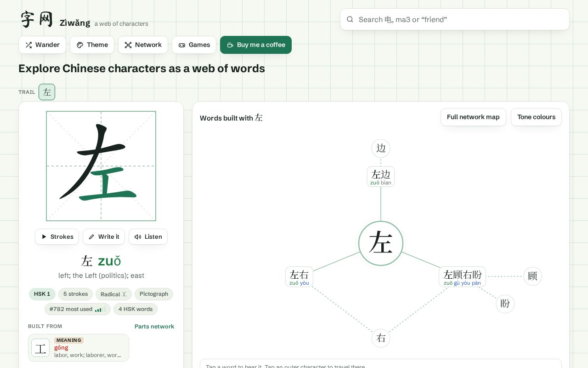Click the central 左 node in graph
588x368 pixels.
pyautogui.click(x=381, y=243)
